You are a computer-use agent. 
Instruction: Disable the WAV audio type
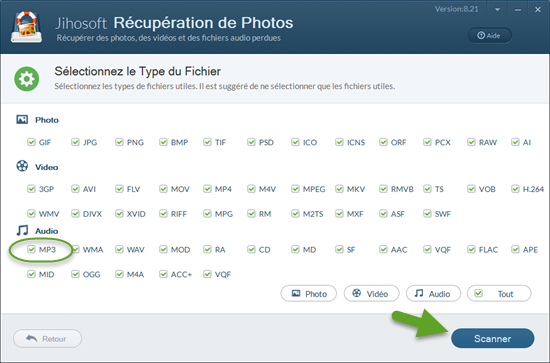[119, 249]
